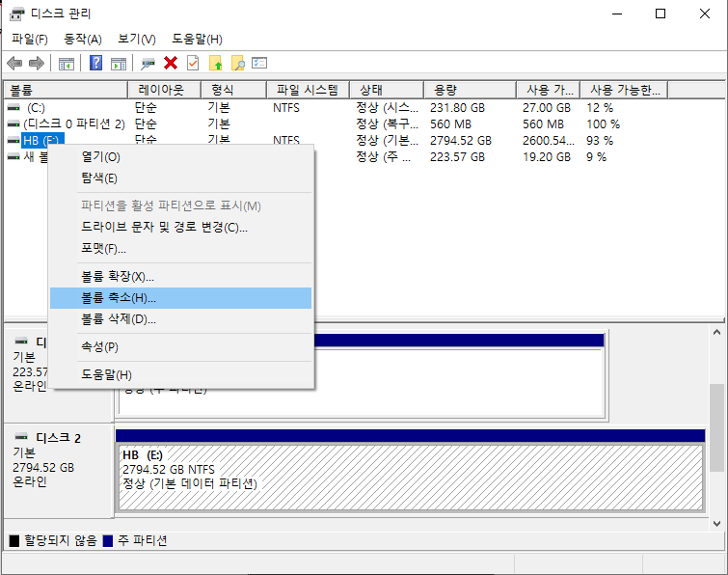Click the disk connect toolbar icon

[148, 64]
